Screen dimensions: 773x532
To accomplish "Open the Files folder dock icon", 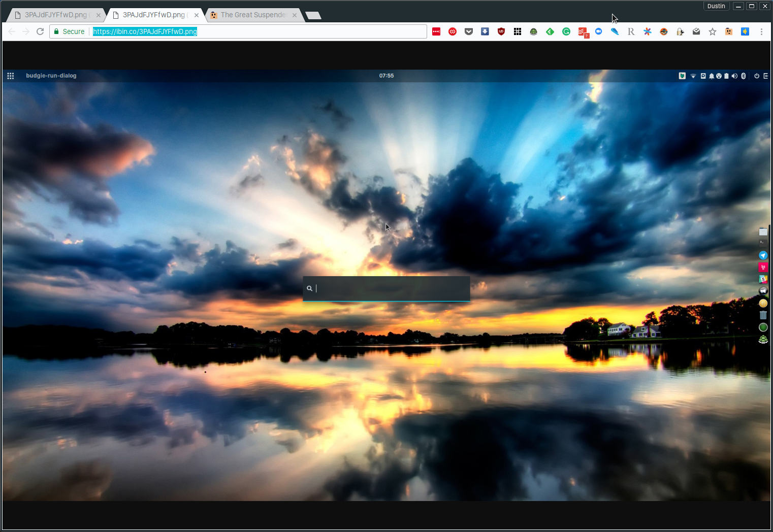I will click(763, 232).
